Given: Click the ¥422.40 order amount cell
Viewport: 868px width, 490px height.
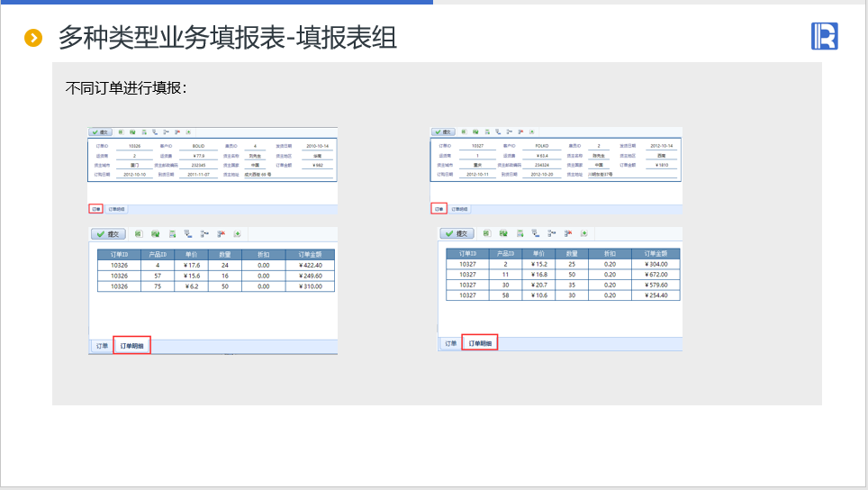Looking at the screenshot, I should click(310, 265).
